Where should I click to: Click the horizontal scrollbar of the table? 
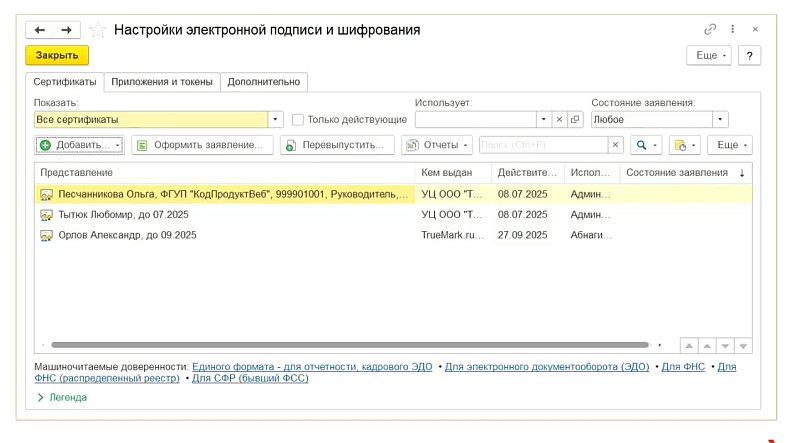click(350, 345)
